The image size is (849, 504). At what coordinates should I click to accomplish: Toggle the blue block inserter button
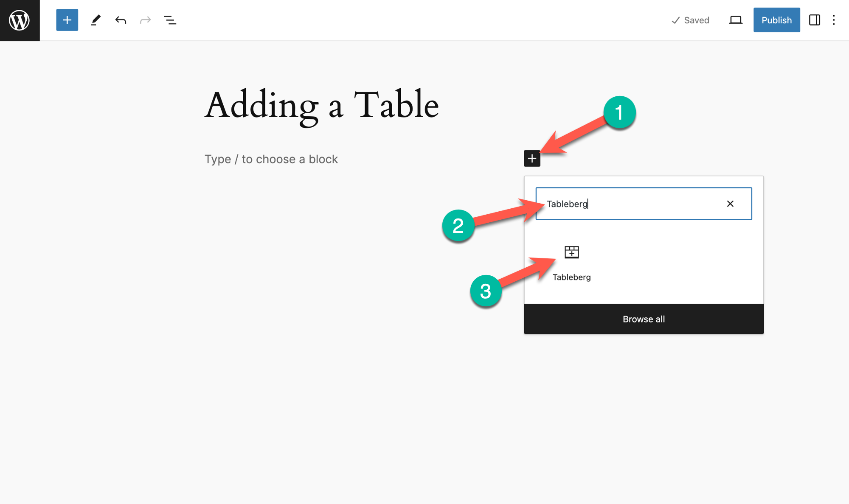tap(67, 20)
